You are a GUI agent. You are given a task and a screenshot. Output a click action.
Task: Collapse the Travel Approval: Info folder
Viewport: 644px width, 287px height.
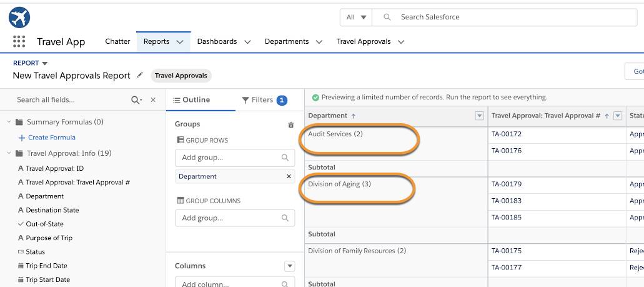[x=9, y=153]
